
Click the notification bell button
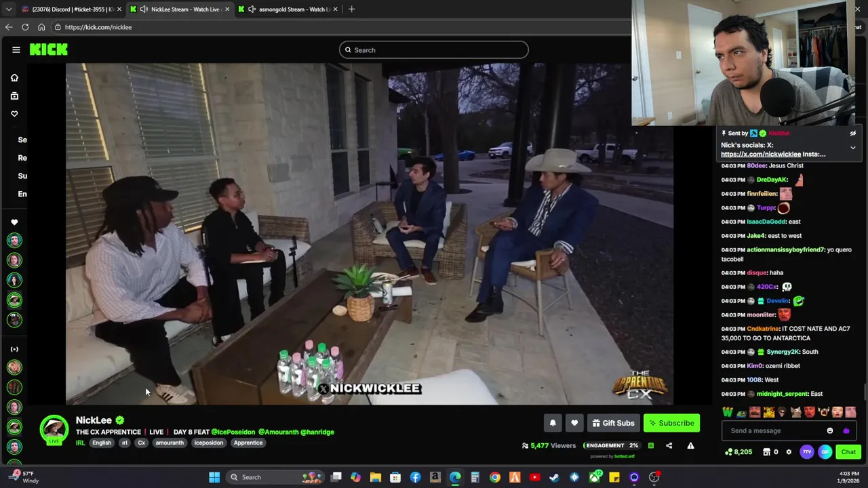[x=553, y=423]
